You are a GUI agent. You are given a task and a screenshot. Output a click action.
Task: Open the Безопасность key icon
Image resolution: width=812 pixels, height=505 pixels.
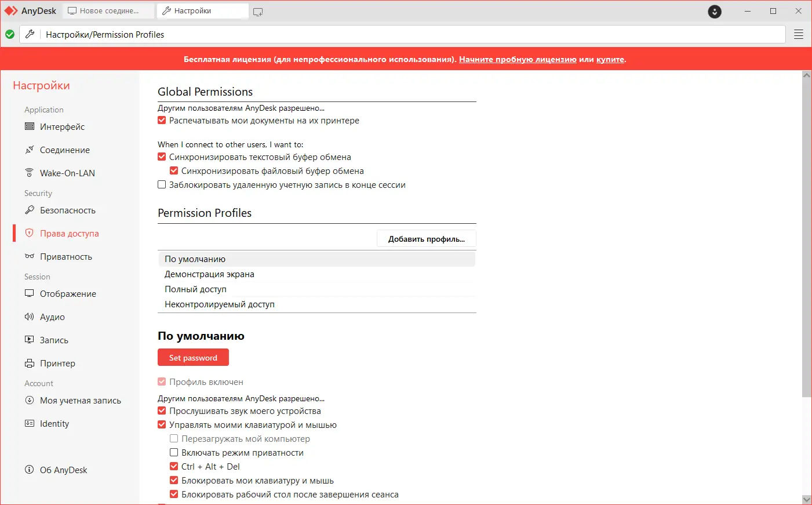coord(30,210)
